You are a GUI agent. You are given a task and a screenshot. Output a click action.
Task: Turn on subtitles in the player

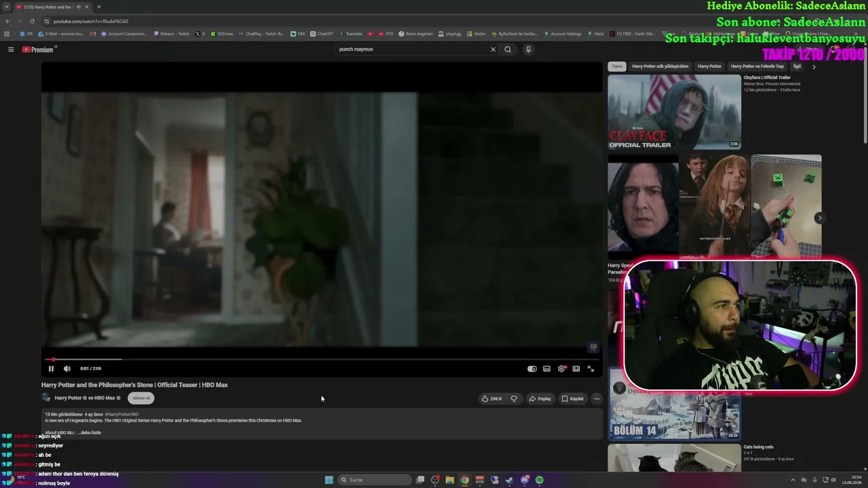(547, 369)
